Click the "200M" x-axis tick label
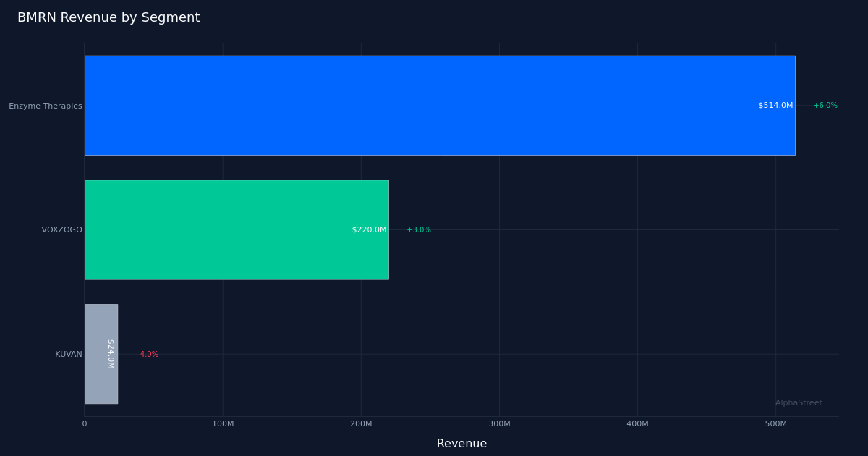Viewport: 868px width, 456px height. pyautogui.click(x=361, y=424)
